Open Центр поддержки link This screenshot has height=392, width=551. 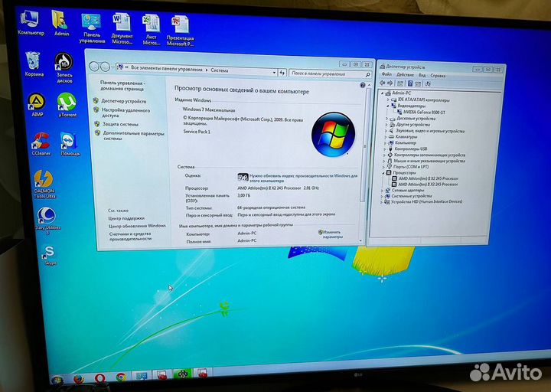pyautogui.click(x=126, y=218)
